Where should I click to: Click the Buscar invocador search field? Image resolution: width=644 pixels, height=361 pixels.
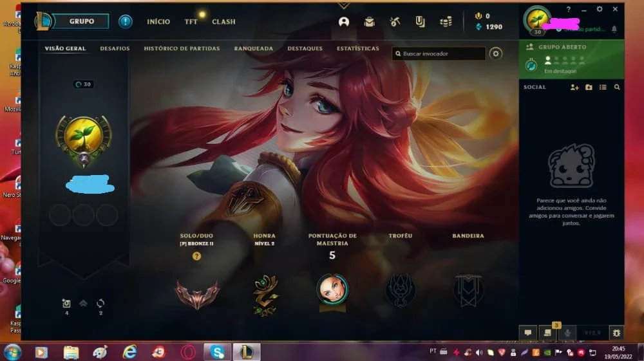(x=439, y=54)
